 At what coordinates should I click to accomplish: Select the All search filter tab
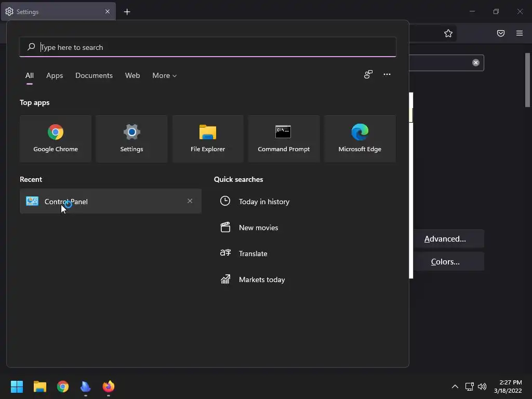point(30,76)
